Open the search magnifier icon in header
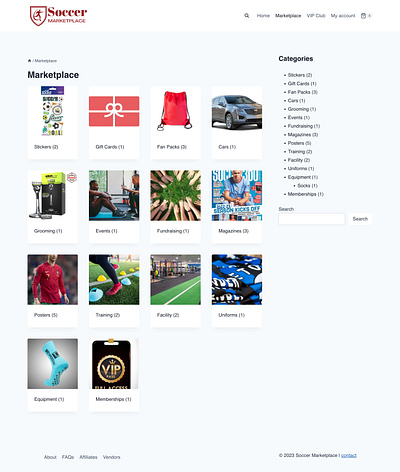The width and height of the screenshot is (400, 472). point(247,16)
